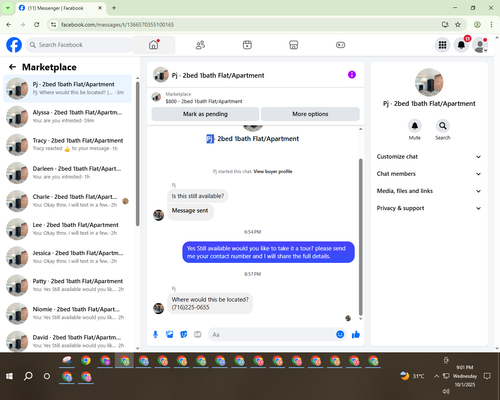Click the 'Where would this be located?' message
The height and width of the screenshot is (400, 500).
coord(210,303)
